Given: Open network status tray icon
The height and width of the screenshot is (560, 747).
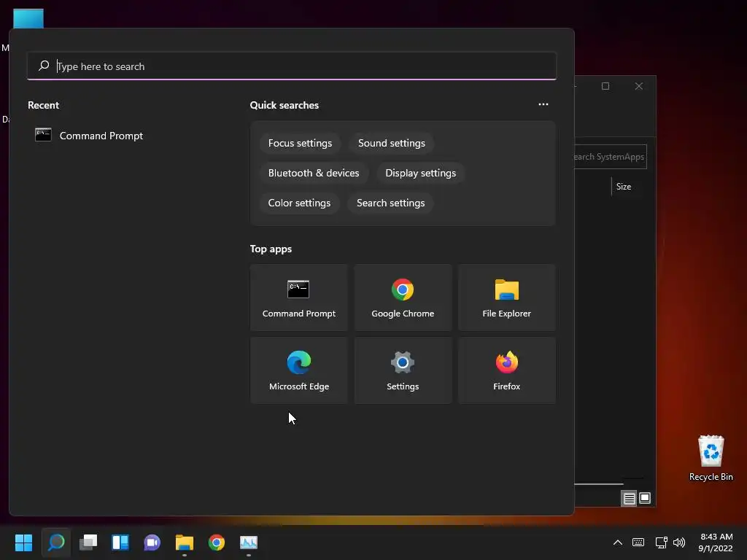Looking at the screenshot, I should pyautogui.click(x=661, y=542).
